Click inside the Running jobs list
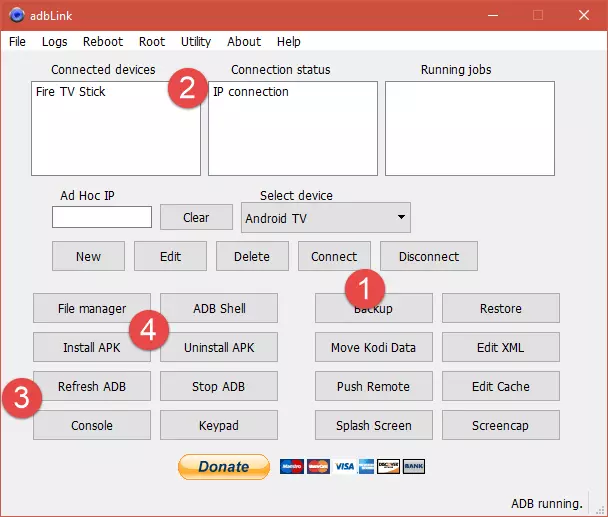Screen dimensions: 608x517 470,128
